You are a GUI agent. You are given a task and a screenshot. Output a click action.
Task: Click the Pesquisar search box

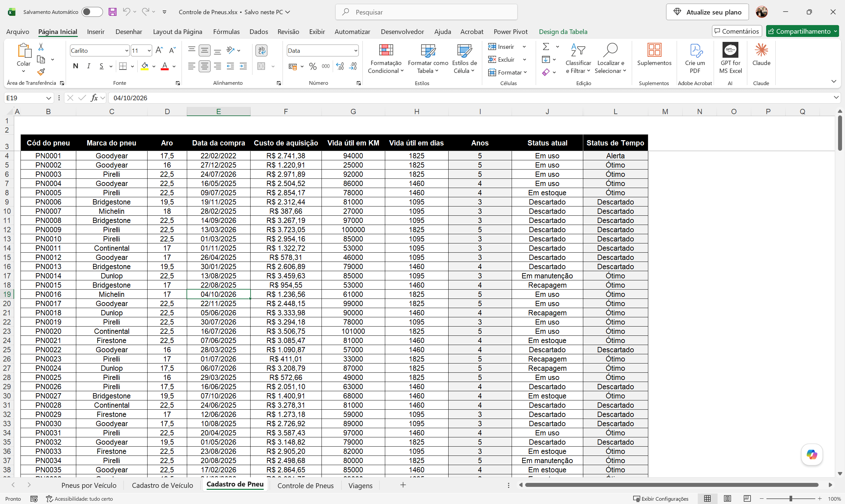[x=426, y=12]
